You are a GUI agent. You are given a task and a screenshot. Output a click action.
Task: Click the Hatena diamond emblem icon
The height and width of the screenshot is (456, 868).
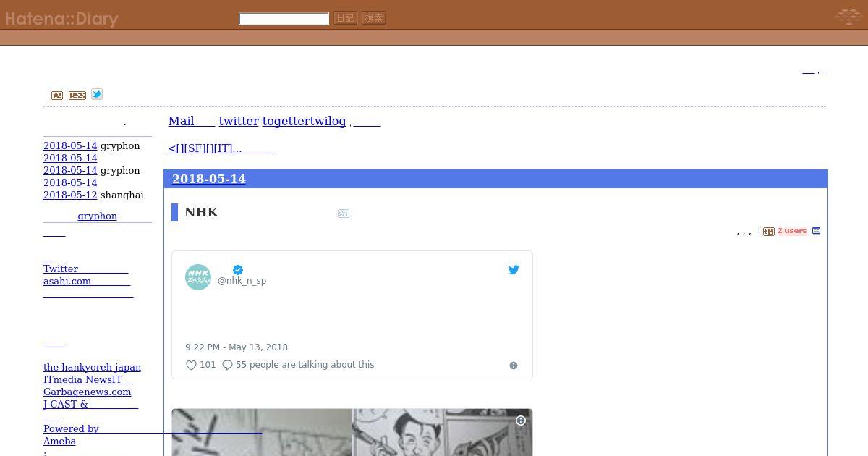pyautogui.click(x=848, y=16)
